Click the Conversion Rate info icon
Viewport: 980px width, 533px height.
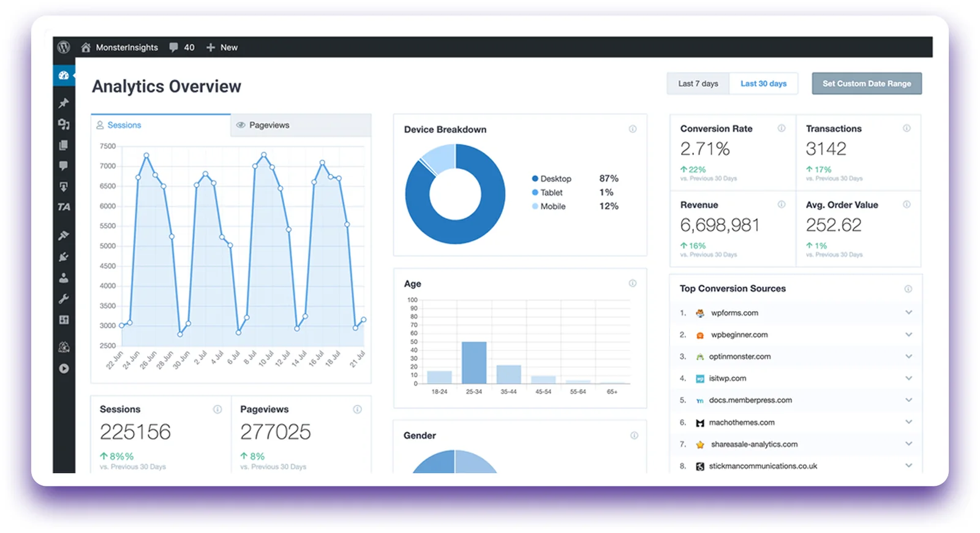[x=782, y=128]
